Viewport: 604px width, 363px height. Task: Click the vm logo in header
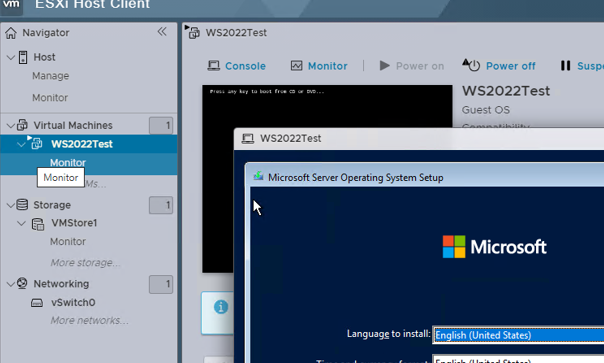click(x=11, y=5)
